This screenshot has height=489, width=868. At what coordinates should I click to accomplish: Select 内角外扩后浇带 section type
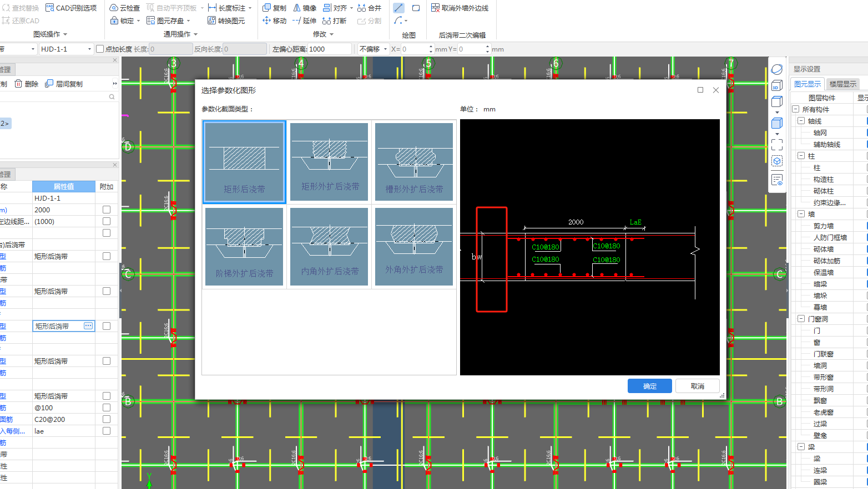(329, 247)
